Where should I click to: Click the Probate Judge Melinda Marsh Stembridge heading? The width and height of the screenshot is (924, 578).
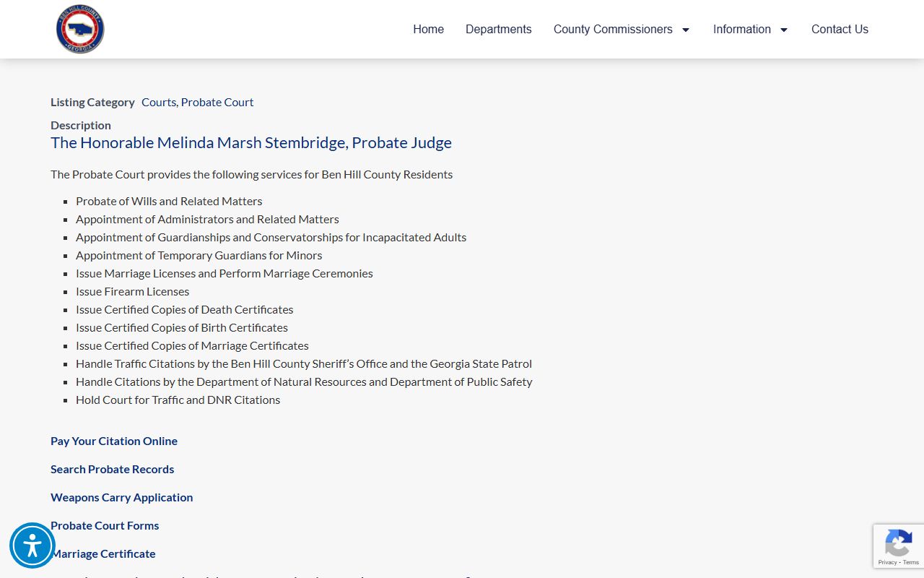[x=251, y=142]
